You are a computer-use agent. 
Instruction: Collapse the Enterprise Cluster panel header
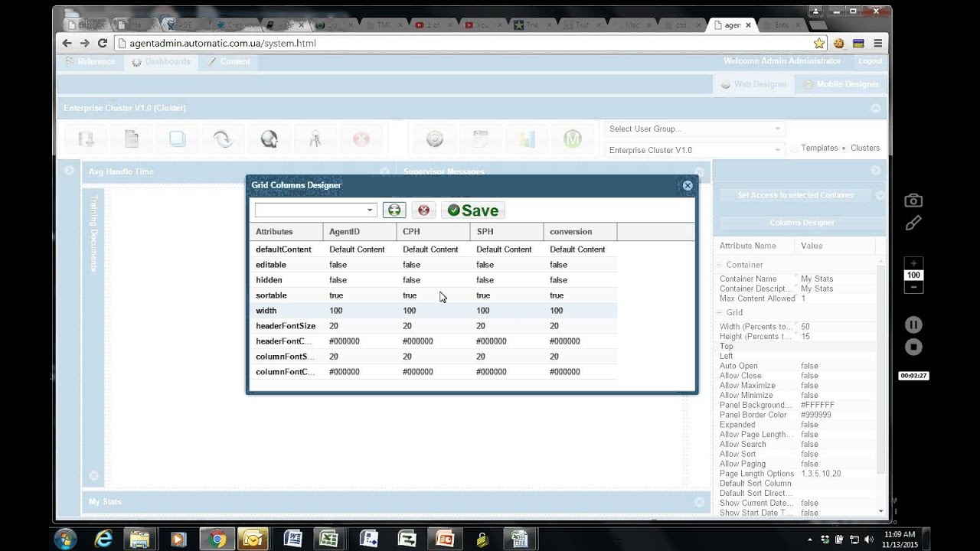click(x=876, y=109)
